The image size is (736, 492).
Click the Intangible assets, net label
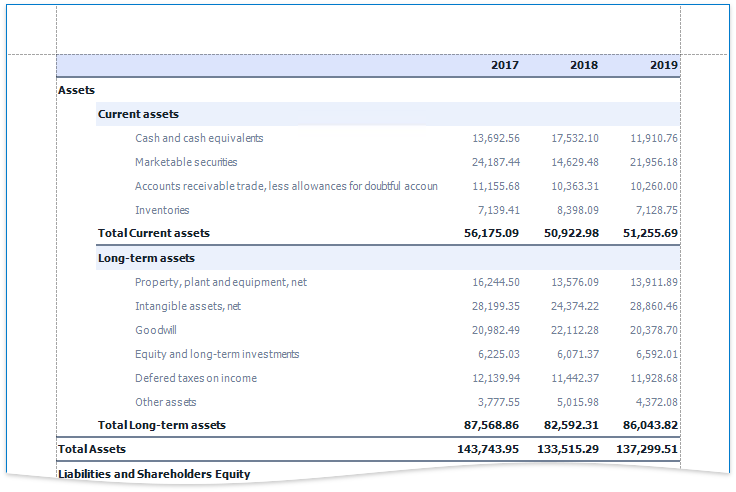click(x=188, y=306)
